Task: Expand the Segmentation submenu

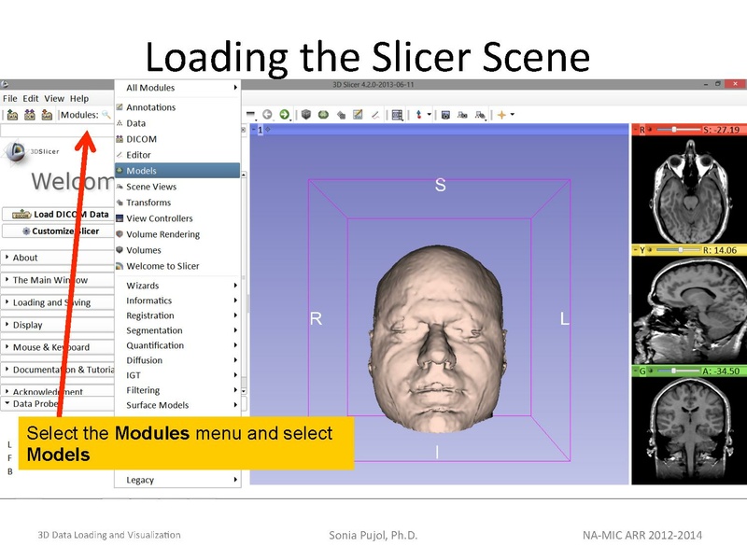Action: pyautogui.click(x=177, y=330)
